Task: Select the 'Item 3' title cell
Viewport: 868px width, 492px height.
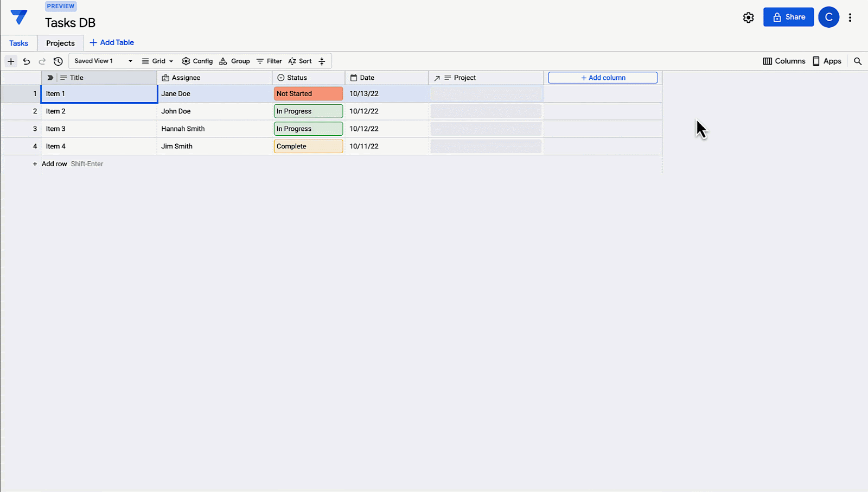Action: [x=99, y=129]
